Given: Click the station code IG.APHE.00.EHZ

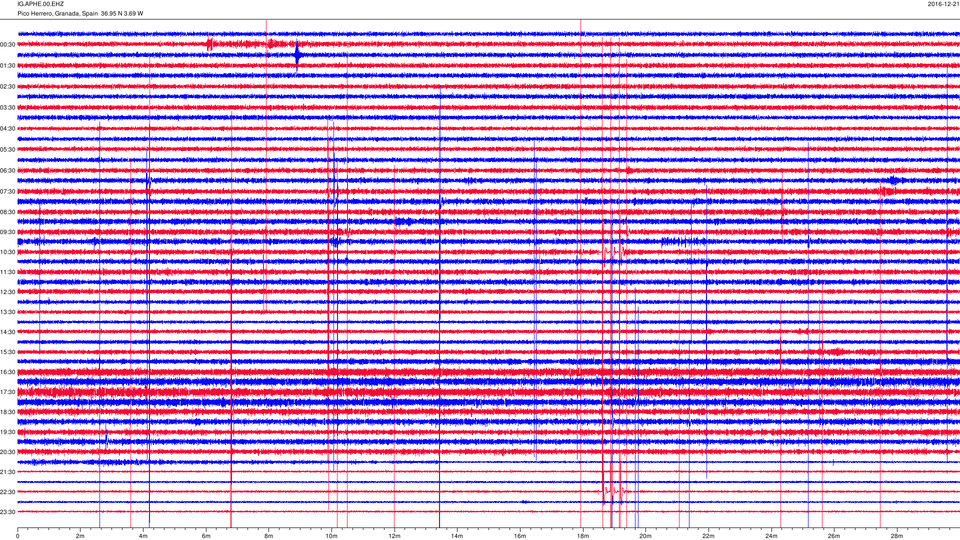Looking at the screenshot, I should pos(40,4).
